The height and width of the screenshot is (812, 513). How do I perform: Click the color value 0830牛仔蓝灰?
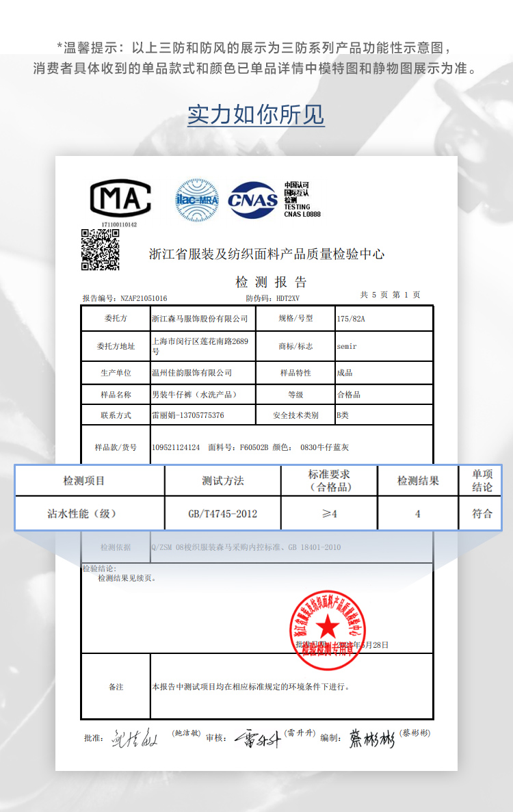click(x=325, y=447)
